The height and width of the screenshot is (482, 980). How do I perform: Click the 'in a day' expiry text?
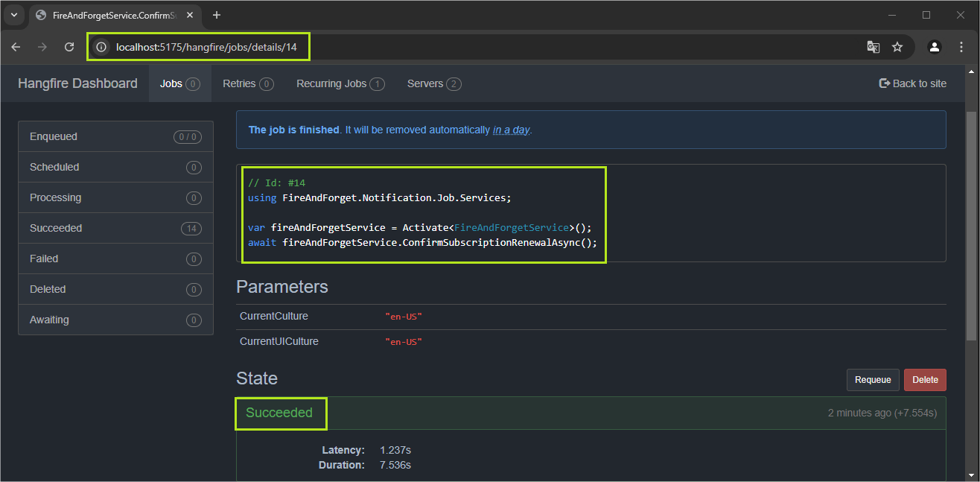pyautogui.click(x=511, y=130)
